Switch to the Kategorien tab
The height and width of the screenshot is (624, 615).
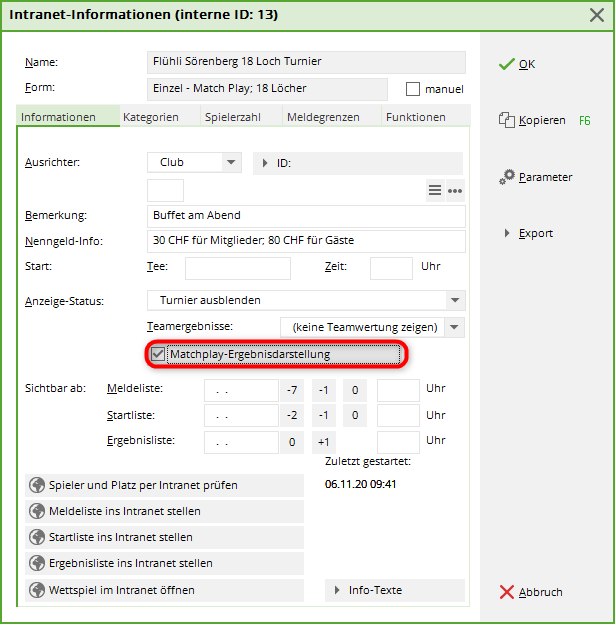click(x=150, y=117)
